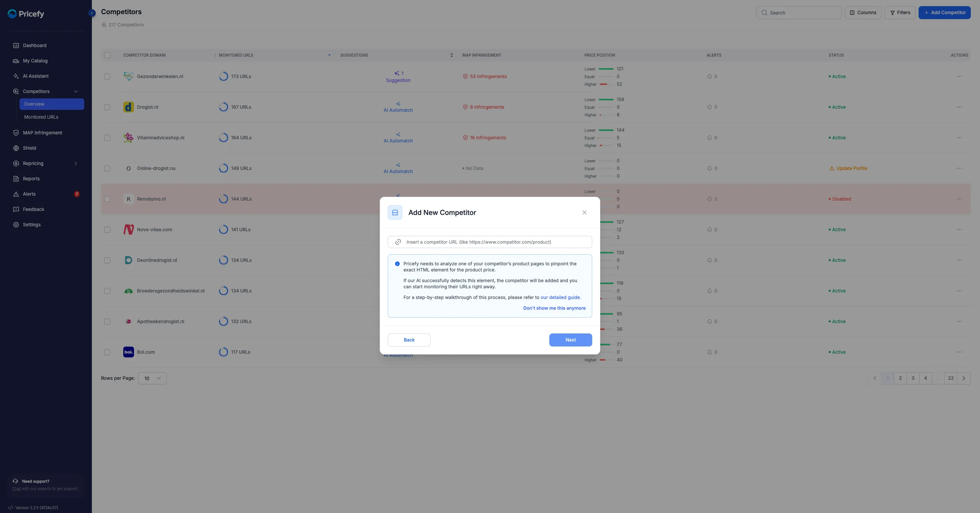Click Next in the dialog
980x513 pixels.
(x=570, y=340)
